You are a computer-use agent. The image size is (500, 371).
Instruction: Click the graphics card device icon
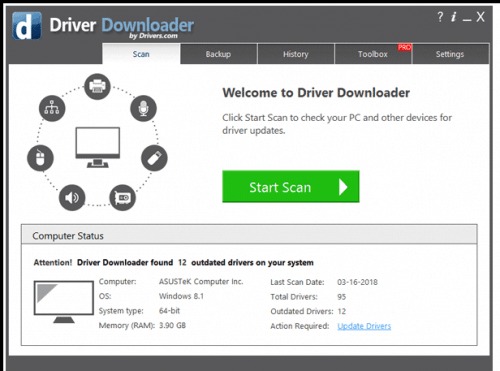(123, 198)
